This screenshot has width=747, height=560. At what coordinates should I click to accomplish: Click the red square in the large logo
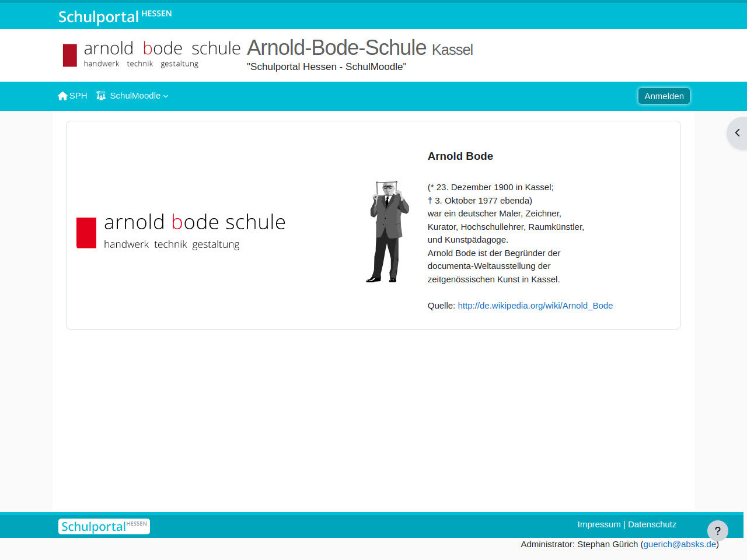[86, 233]
